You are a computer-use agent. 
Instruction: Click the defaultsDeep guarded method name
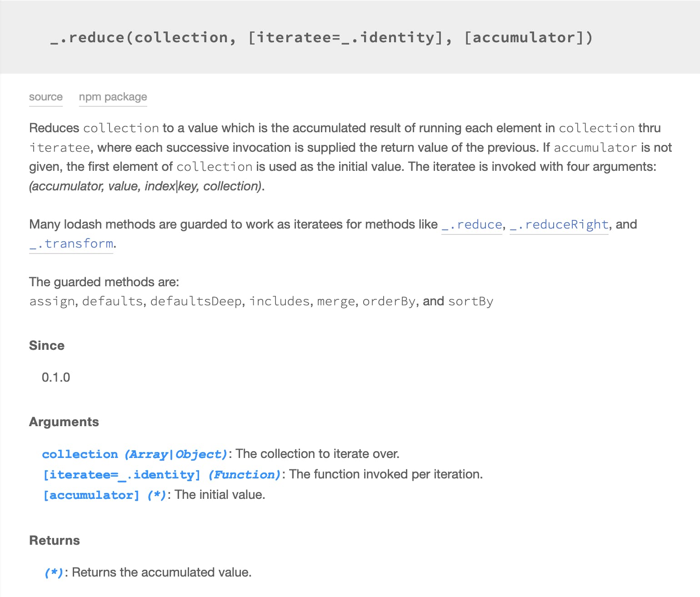pos(196,301)
